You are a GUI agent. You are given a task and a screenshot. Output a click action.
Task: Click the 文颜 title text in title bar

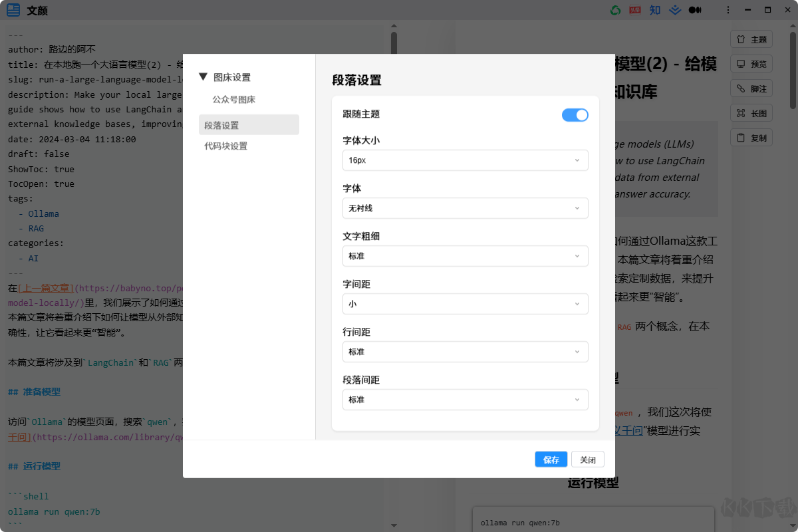point(37,11)
